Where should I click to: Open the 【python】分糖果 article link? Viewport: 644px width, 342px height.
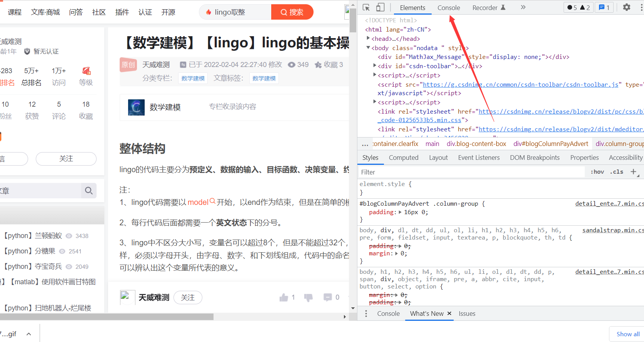29,251
